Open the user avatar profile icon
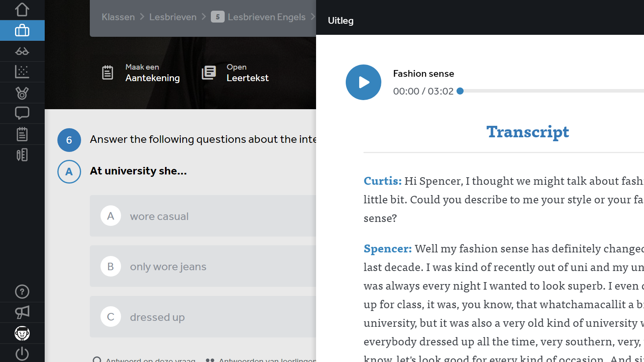Screen dimensions: 644x362 (x=22, y=334)
